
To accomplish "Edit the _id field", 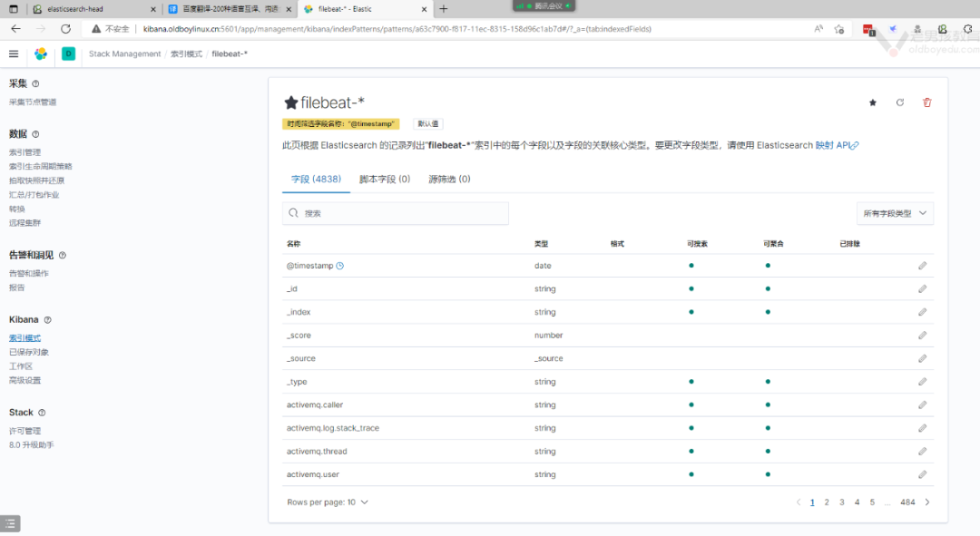I will coord(923,288).
